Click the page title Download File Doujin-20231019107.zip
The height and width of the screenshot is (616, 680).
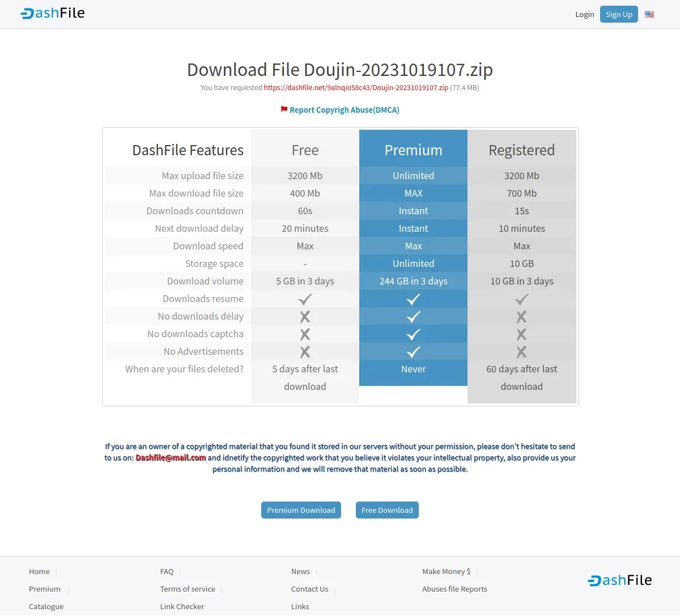click(x=340, y=70)
